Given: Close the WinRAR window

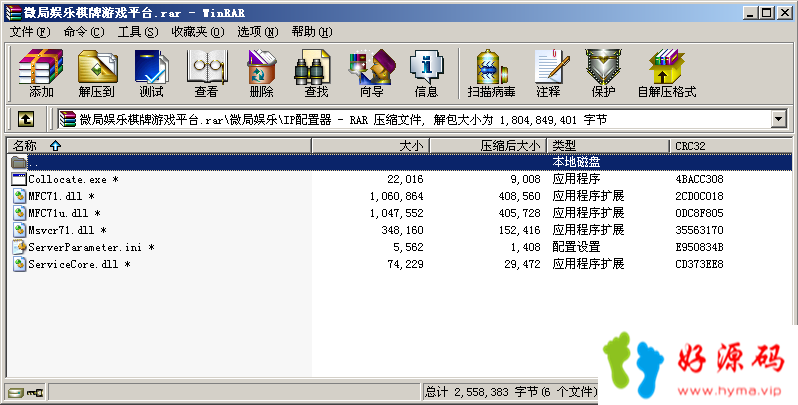Looking at the screenshot, I should (784, 13).
